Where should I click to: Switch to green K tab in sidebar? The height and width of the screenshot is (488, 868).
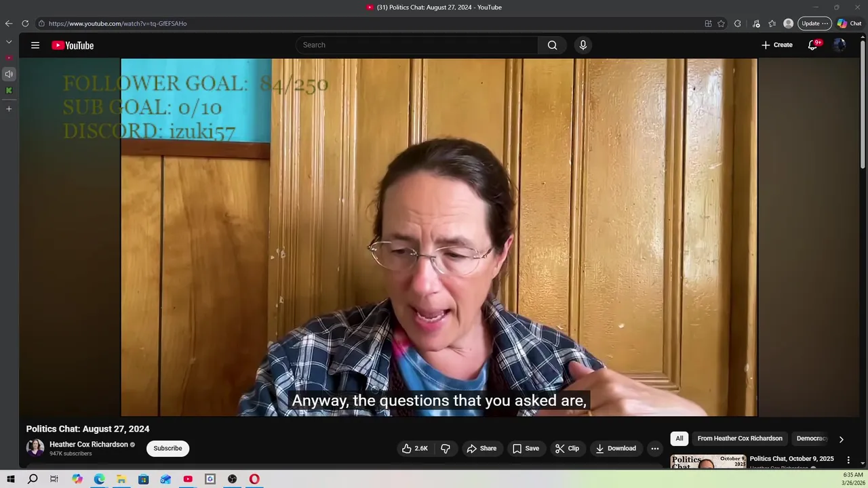point(9,90)
